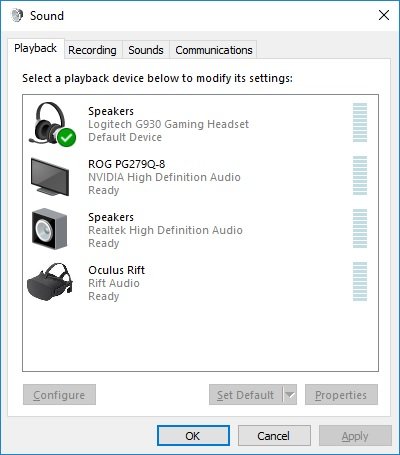
Task: Select the Logitech G930 Gaming Headset icon
Action: pos(52,124)
